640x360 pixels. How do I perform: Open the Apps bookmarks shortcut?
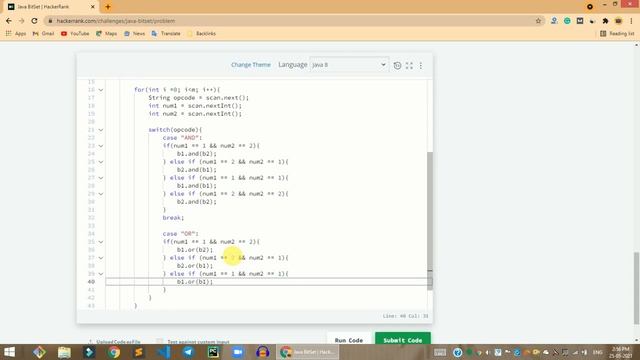click(16, 33)
